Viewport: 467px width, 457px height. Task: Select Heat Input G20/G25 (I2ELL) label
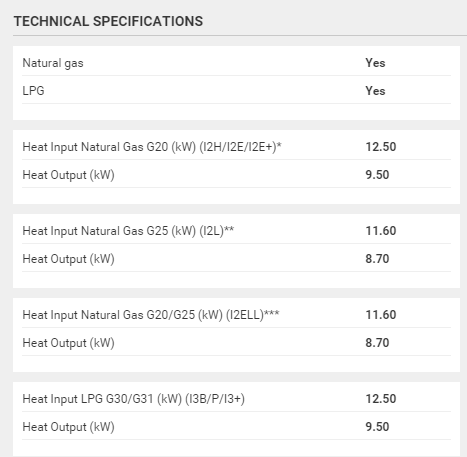151,315
